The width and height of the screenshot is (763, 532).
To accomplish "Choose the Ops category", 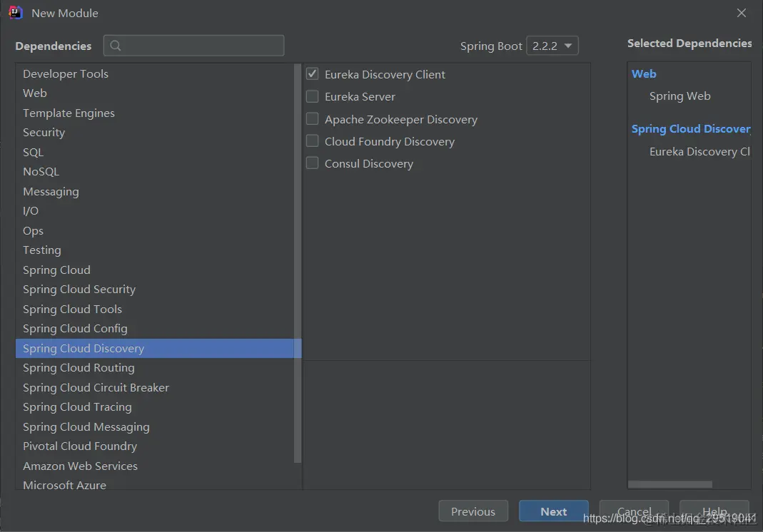I will tap(155, 230).
